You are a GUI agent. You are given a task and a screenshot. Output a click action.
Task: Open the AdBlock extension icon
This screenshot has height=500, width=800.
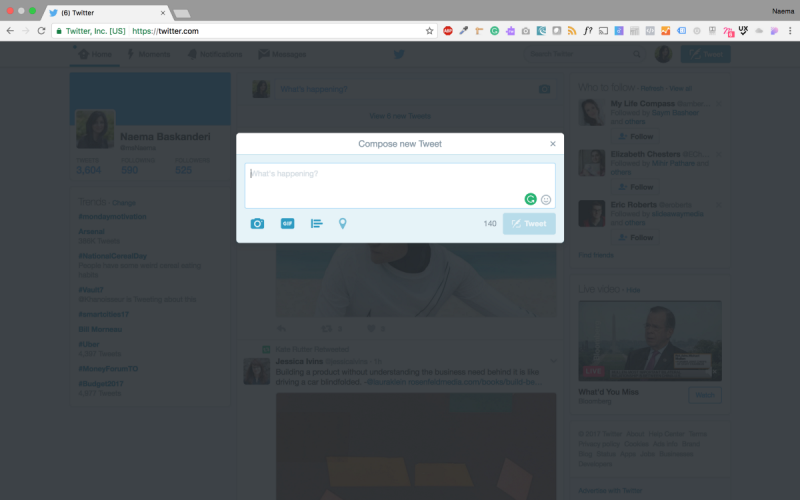pyautogui.click(x=448, y=31)
